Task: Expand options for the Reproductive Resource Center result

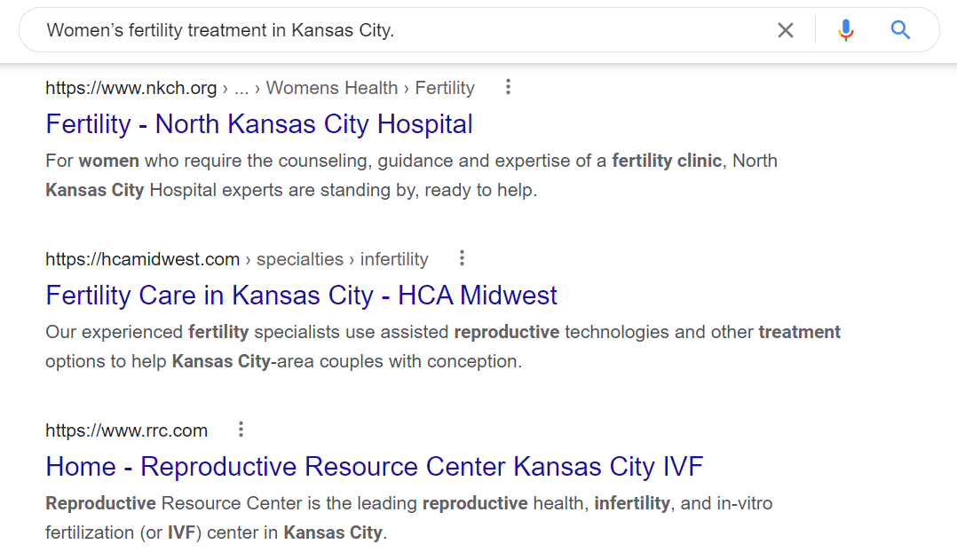Action: click(x=241, y=430)
